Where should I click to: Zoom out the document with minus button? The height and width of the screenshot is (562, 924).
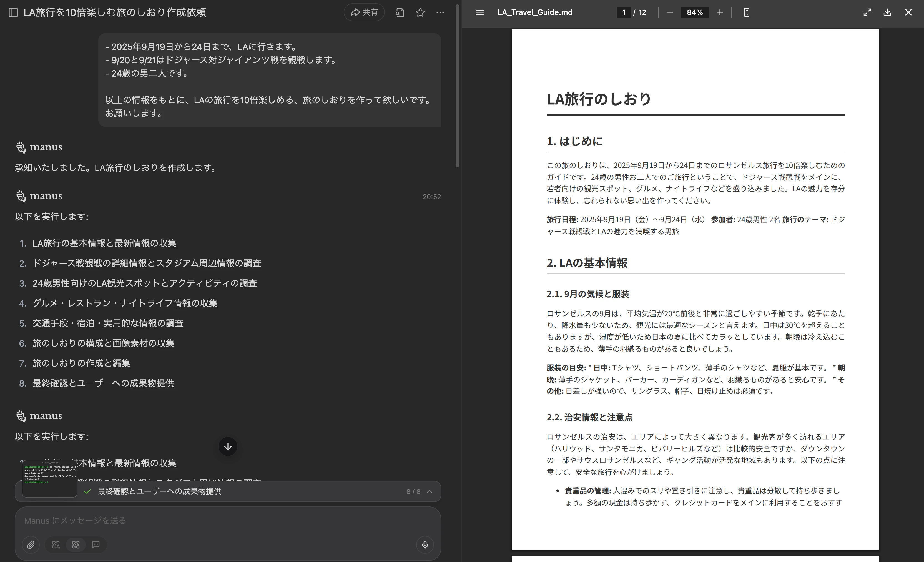[x=670, y=12]
